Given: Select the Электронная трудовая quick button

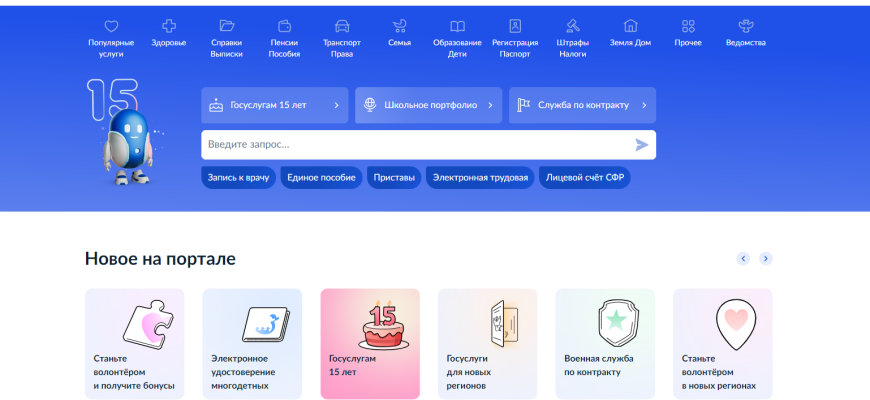Looking at the screenshot, I should 479,178.
